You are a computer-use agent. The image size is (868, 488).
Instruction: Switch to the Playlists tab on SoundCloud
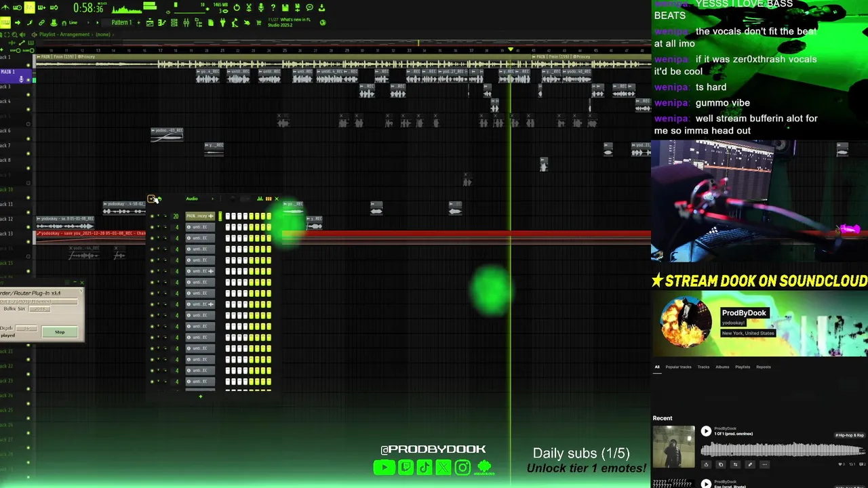[743, 367]
